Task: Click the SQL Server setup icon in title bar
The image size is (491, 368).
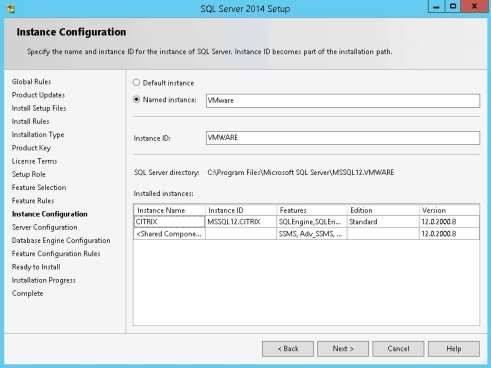Action: [11, 9]
